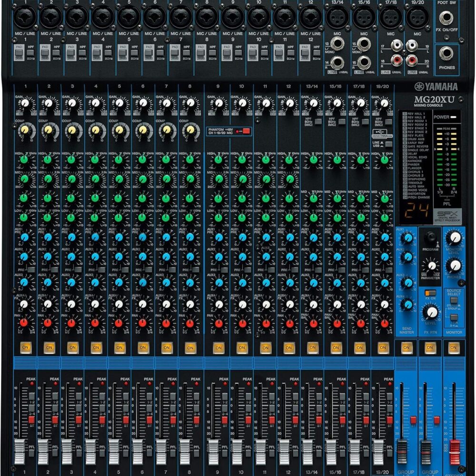Screen dimensions: 476x476
Task: Click the red STEREO master fader
Action: click(455, 452)
